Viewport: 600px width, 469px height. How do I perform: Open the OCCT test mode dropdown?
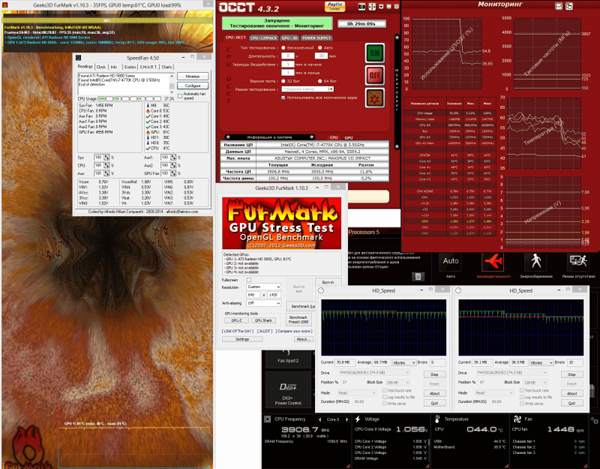[308, 89]
